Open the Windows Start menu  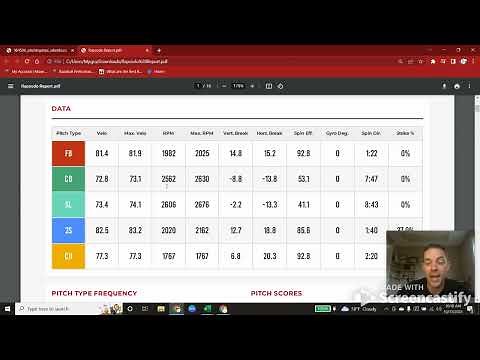tap(7, 309)
